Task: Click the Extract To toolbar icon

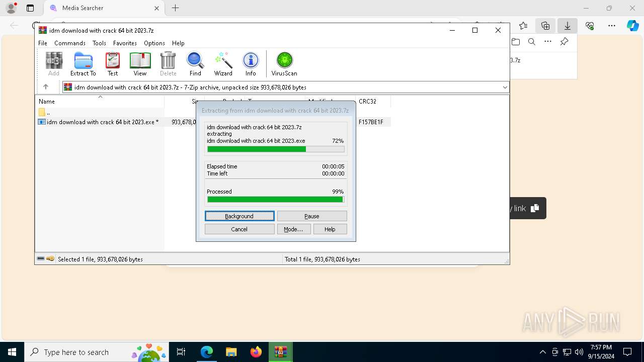Action: pos(83,64)
